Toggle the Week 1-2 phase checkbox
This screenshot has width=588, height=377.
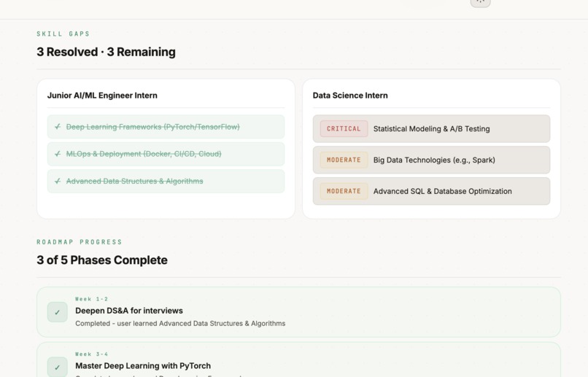point(58,312)
